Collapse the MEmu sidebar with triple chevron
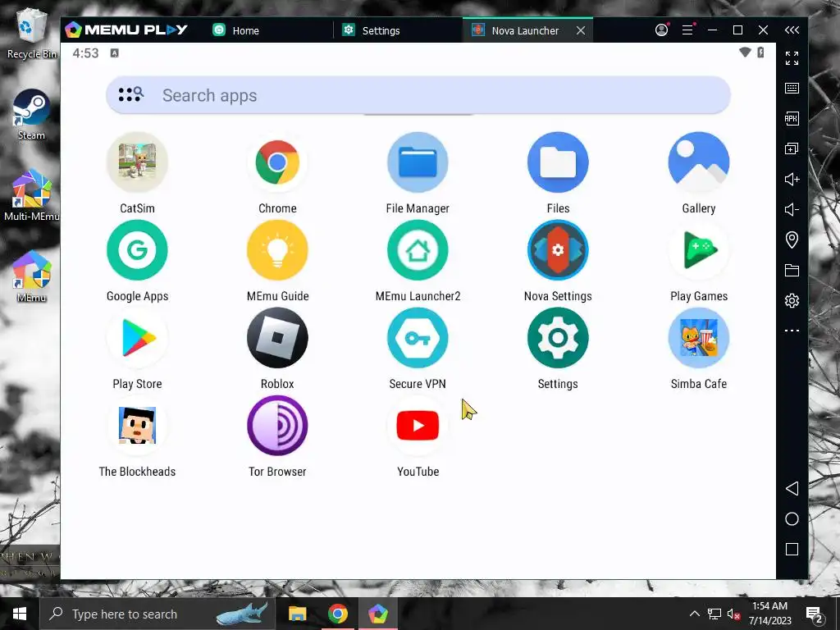The width and height of the screenshot is (840, 630). [792, 30]
